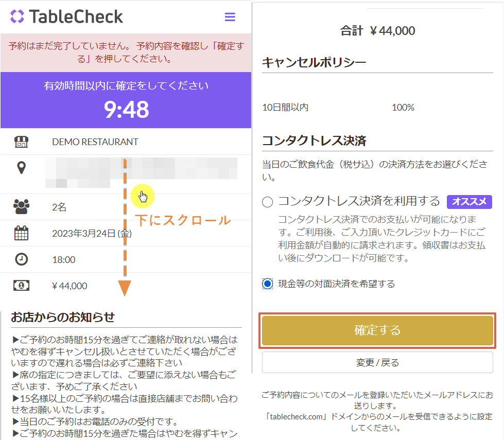This screenshot has height=440, width=504.
Task: Click the 合計 ¥44,000 total amount
Action: pyautogui.click(x=377, y=31)
